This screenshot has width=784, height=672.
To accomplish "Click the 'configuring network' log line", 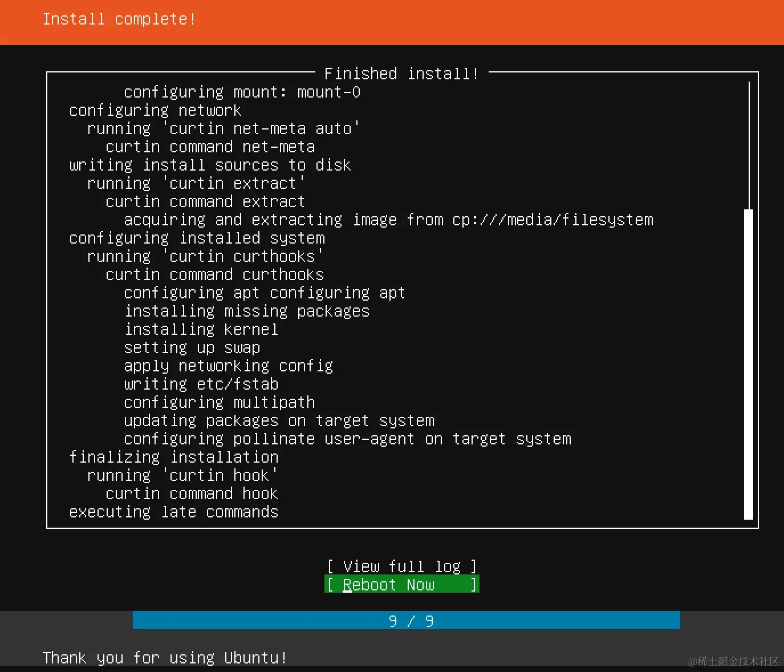I will (x=155, y=110).
